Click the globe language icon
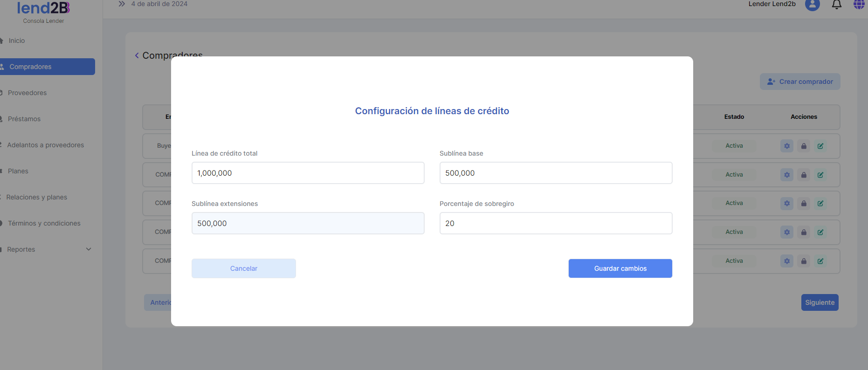 pos(859,5)
